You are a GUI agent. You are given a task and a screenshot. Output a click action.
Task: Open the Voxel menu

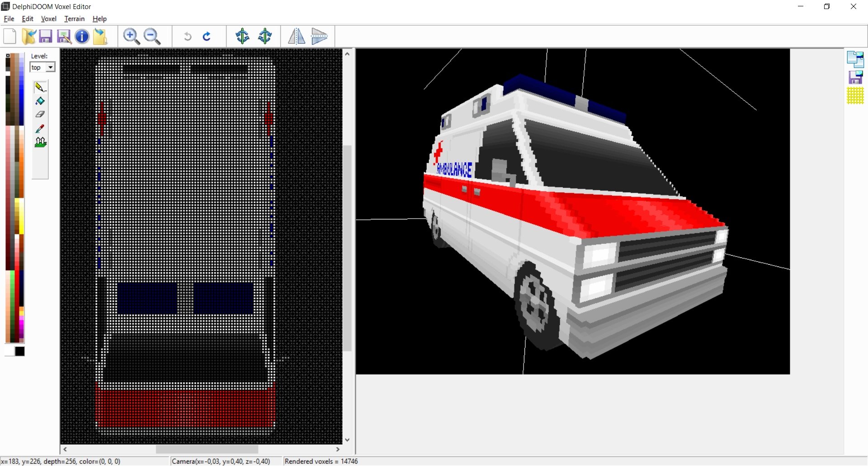pos(49,19)
